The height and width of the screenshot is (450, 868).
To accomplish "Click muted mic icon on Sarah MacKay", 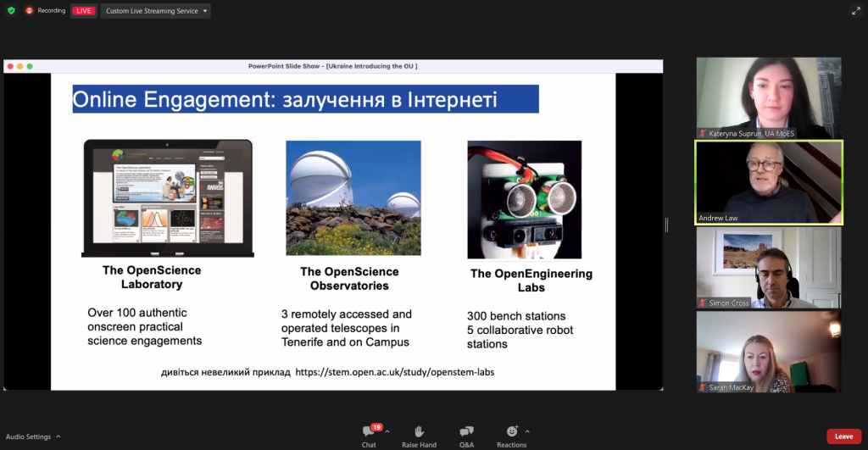I will [703, 387].
